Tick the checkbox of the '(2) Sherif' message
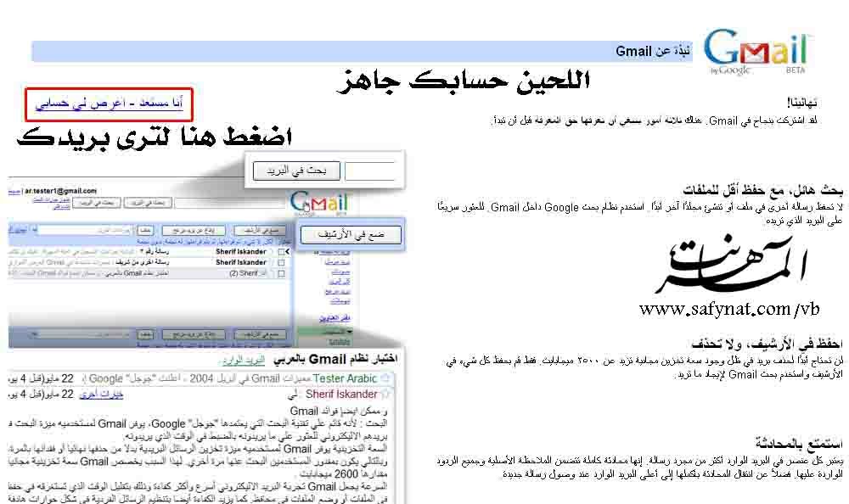Image resolution: width=849 pixels, height=504 pixels. [281, 274]
